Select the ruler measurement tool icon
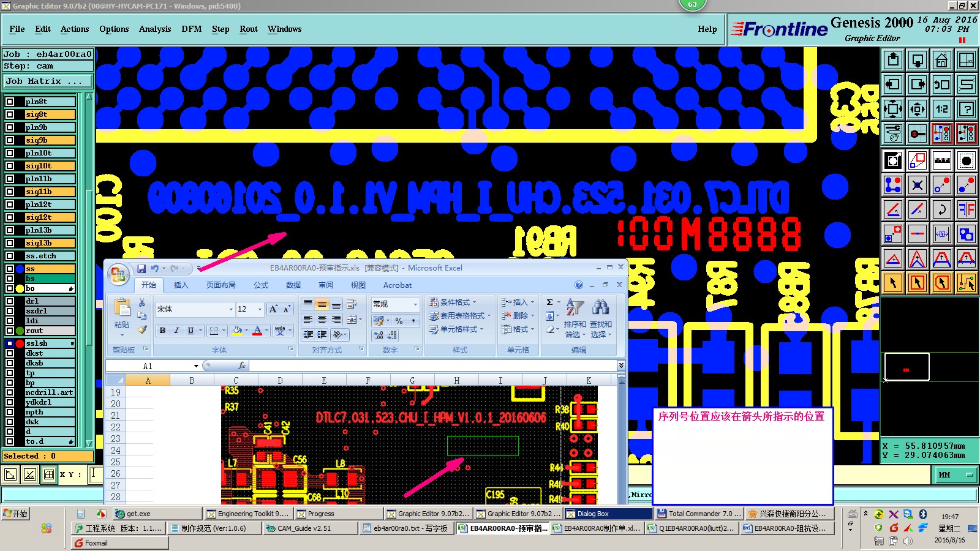Image resolution: width=980 pixels, height=551 pixels. pyautogui.click(x=942, y=161)
